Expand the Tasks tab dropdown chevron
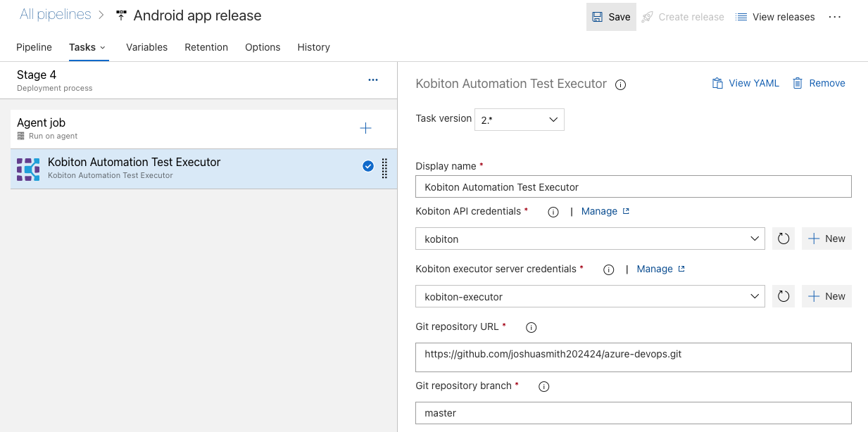Screen dimensions: 868x432 pos(103,47)
